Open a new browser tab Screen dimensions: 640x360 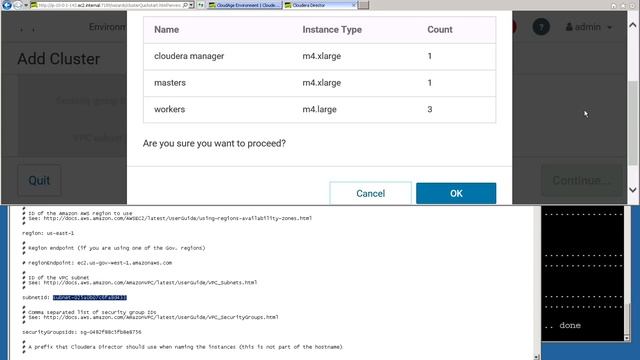[364, 5]
